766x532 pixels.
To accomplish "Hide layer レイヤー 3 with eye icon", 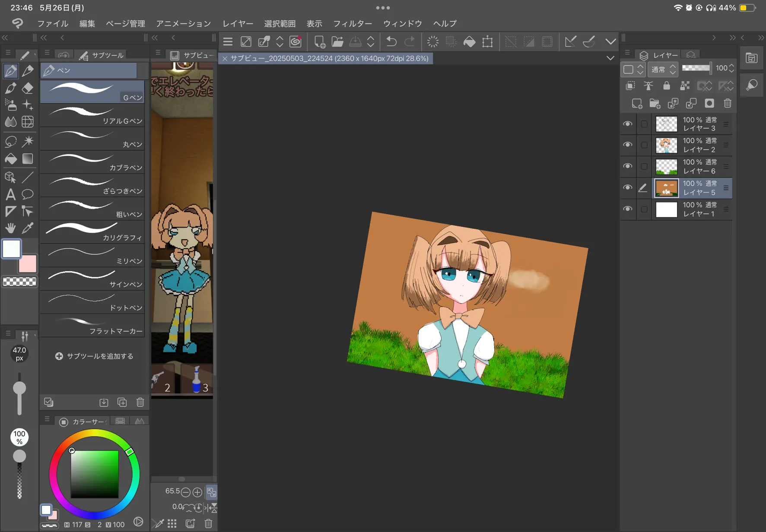I will pos(627,124).
